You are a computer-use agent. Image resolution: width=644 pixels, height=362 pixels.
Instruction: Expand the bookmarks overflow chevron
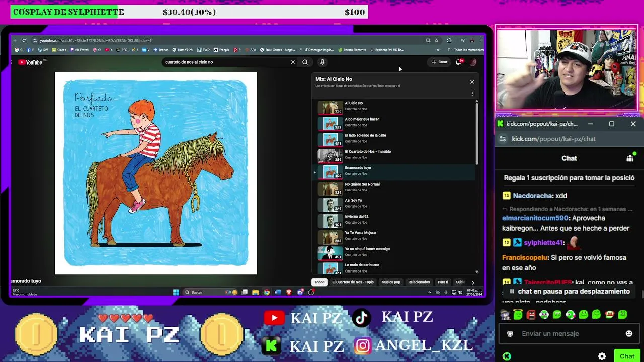pyautogui.click(x=438, y=50)
